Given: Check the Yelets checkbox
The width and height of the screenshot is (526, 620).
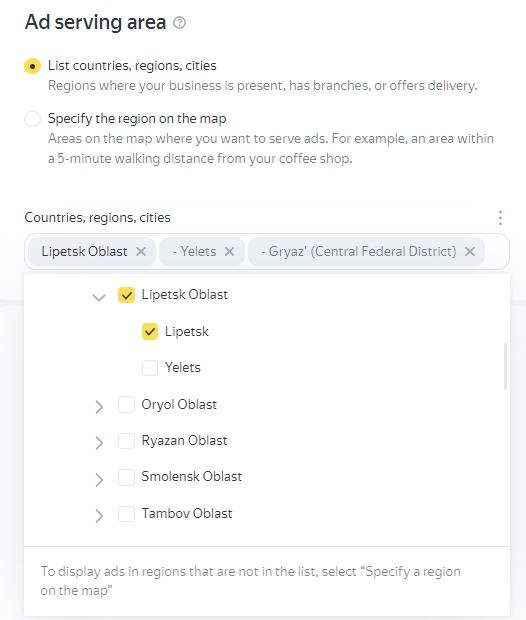Looking at the screenshot, I should point(150,368).
